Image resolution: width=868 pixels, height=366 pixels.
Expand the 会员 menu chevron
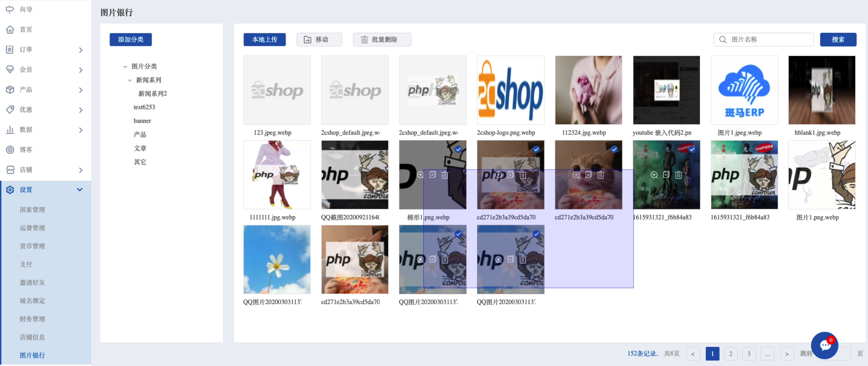click(x=80, y=70)
